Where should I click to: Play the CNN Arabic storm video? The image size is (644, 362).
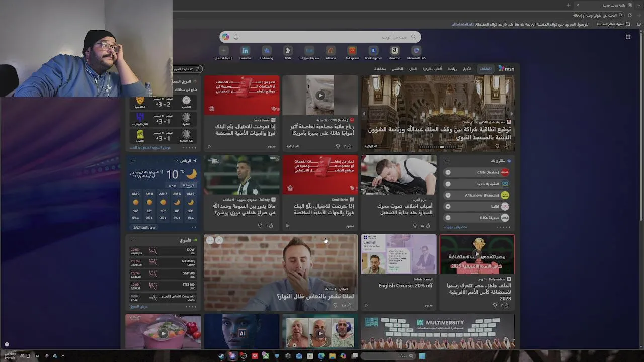320,95
